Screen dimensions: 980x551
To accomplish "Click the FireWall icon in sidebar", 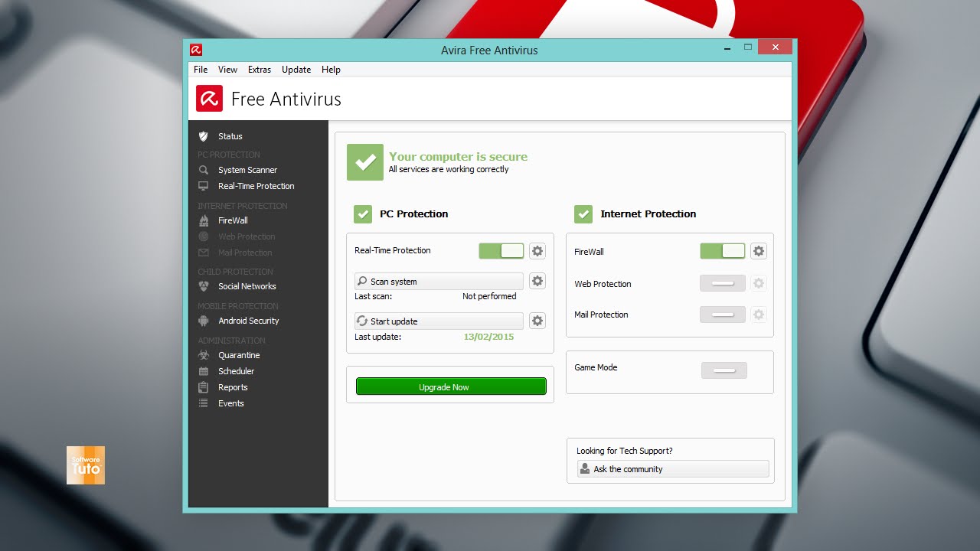I will (x=204, y=220).
